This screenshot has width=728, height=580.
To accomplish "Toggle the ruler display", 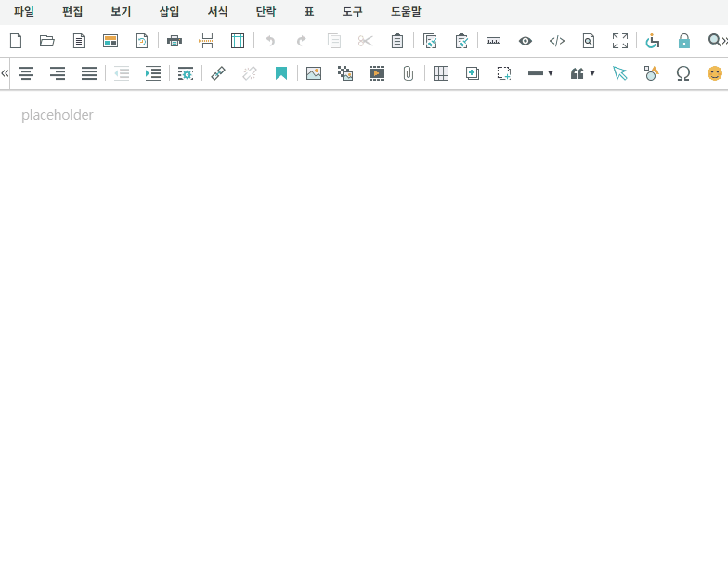I will (493, 41).
